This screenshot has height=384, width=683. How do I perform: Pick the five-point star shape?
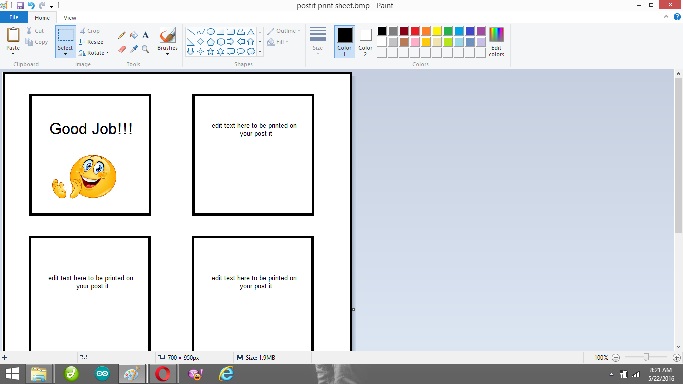point(211,51)
